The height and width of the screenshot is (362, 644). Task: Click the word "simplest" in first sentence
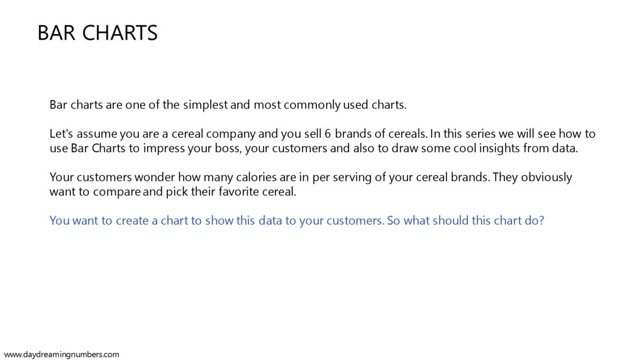[206, 105]
